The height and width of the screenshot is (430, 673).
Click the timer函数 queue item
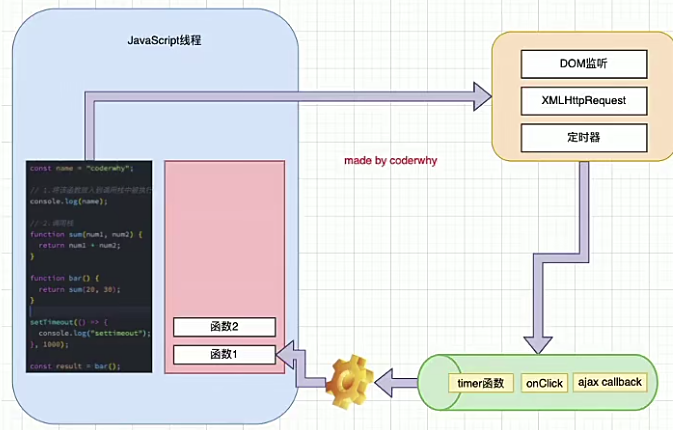[x=483, y=383]
